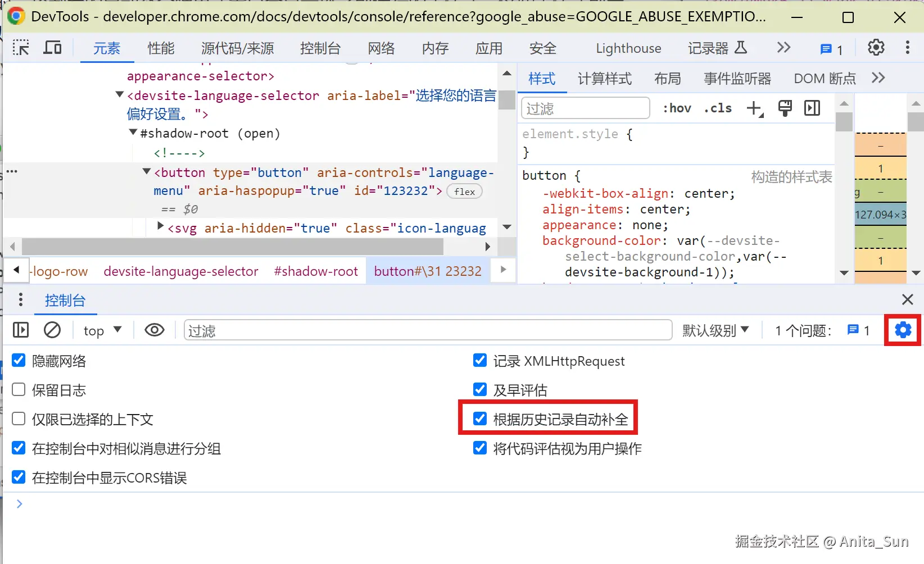Viewport: 924px width, 564px height.
Task: Collapse the #shadow-root node
Action: tap(133, 133)
